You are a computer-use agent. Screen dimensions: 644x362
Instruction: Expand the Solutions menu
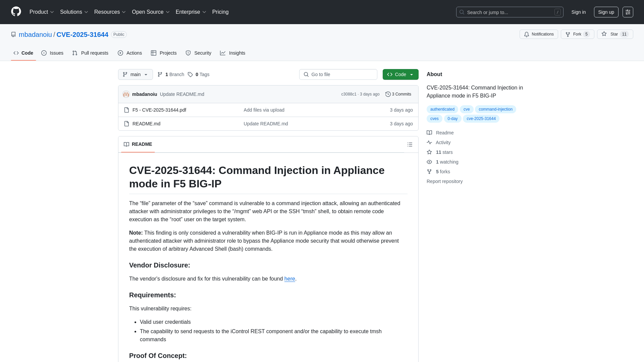[74, 12]
